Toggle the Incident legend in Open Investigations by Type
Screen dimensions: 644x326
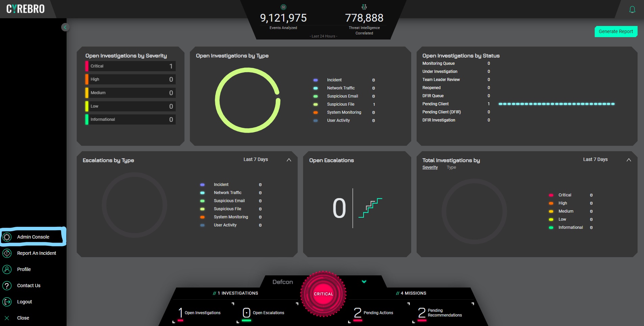(x=334, y=80)
